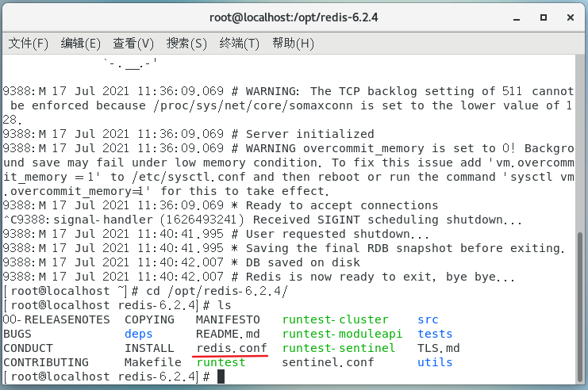Click the redis.conf file name
This screenshot has width=588, height=390.
pos(232,348)
